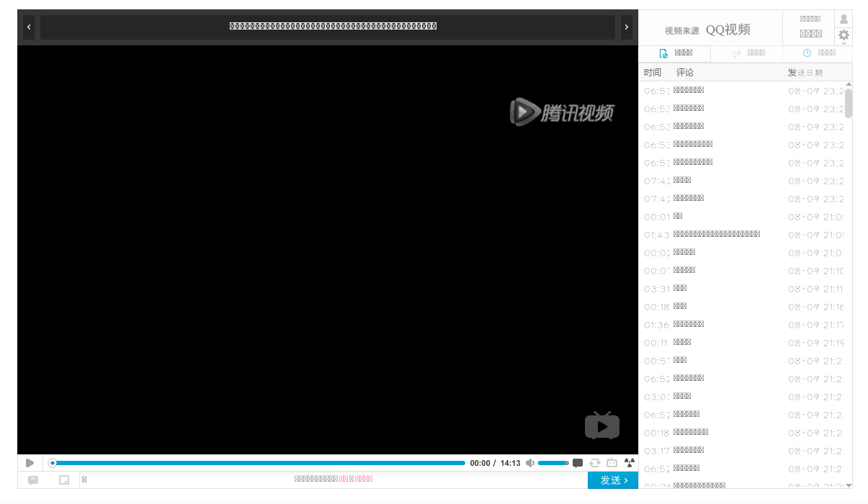
Task: Open the settings gear dropdown
Action: click(844, 36)
